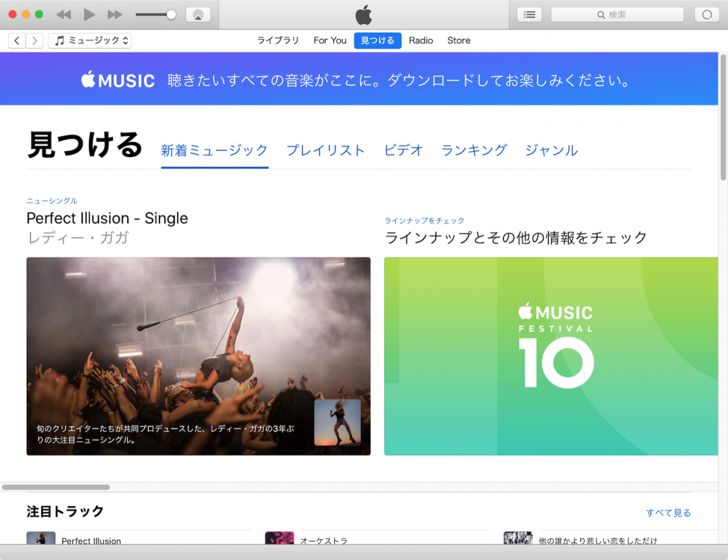Click the fast-forward control

[114, 14]
